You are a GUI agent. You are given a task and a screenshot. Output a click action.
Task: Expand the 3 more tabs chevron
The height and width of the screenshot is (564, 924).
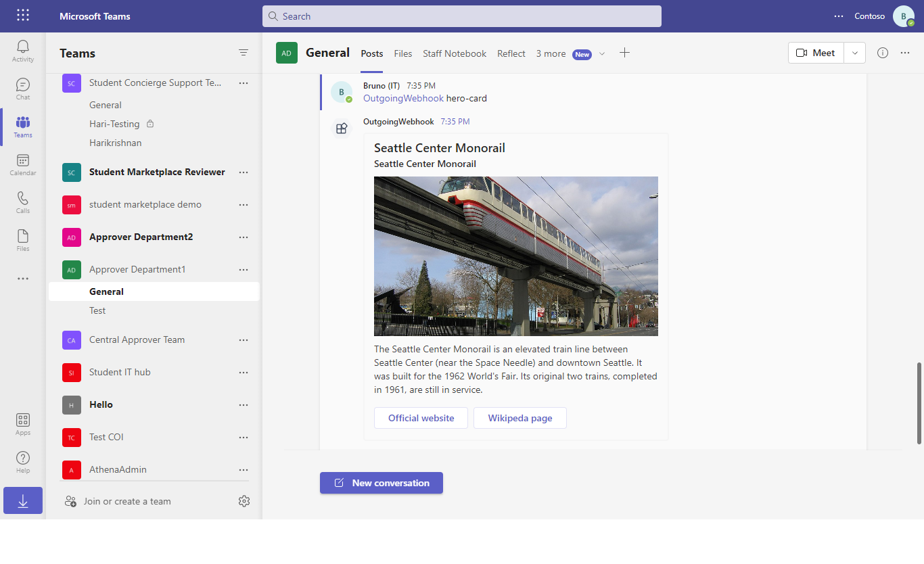click(602, 53)
